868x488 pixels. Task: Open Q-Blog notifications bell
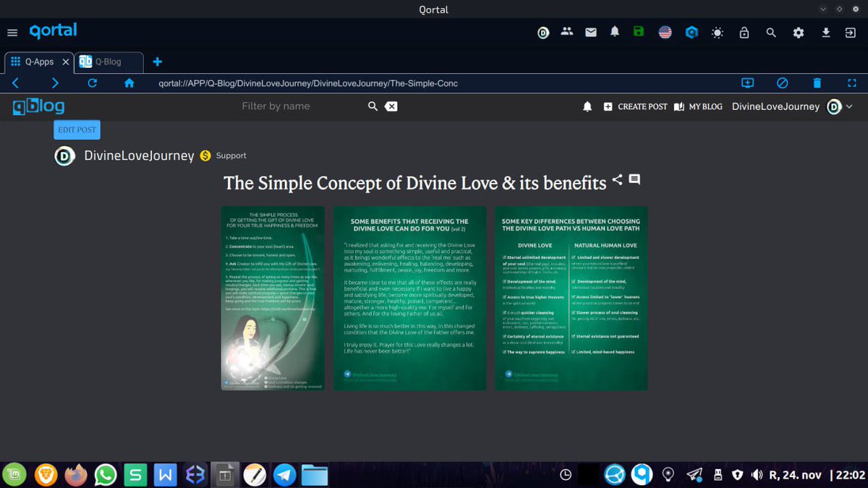pyautogui.click(x=587, y=106)
